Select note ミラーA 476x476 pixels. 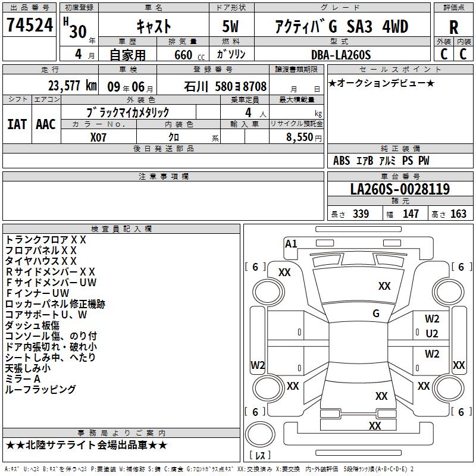point(23,378)
